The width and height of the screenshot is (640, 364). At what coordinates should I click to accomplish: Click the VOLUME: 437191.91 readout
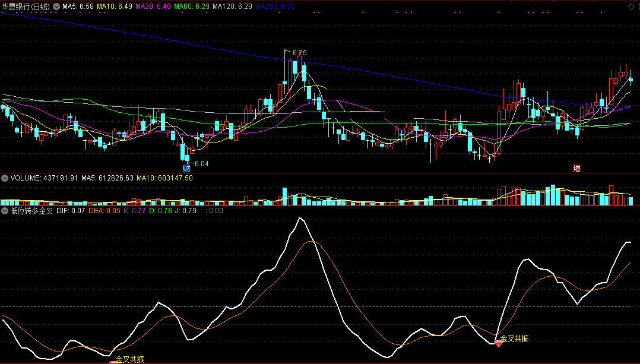44,178
